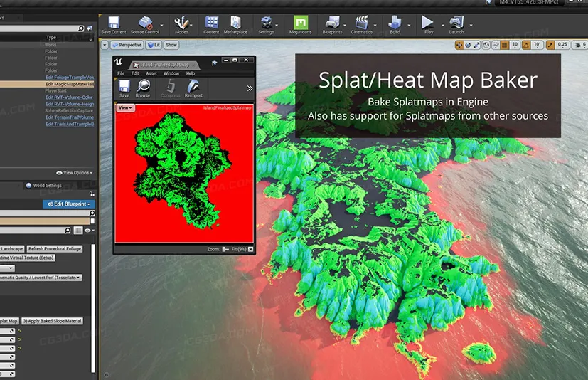Open the Cinematics toolbar icon
588x380 pixels.
[x=361, y=25]
